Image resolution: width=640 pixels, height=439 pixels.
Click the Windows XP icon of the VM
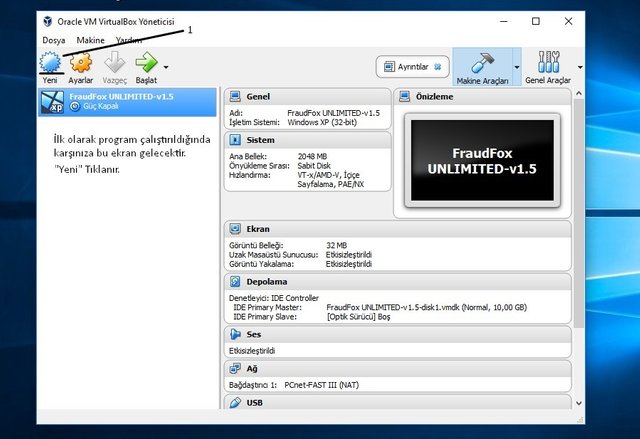pos(52,102)
